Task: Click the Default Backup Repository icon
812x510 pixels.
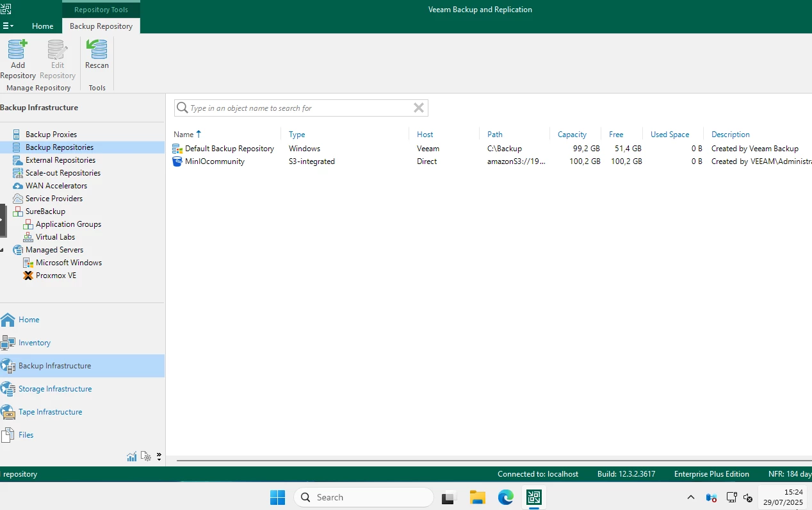Action: tap(177, 149)
